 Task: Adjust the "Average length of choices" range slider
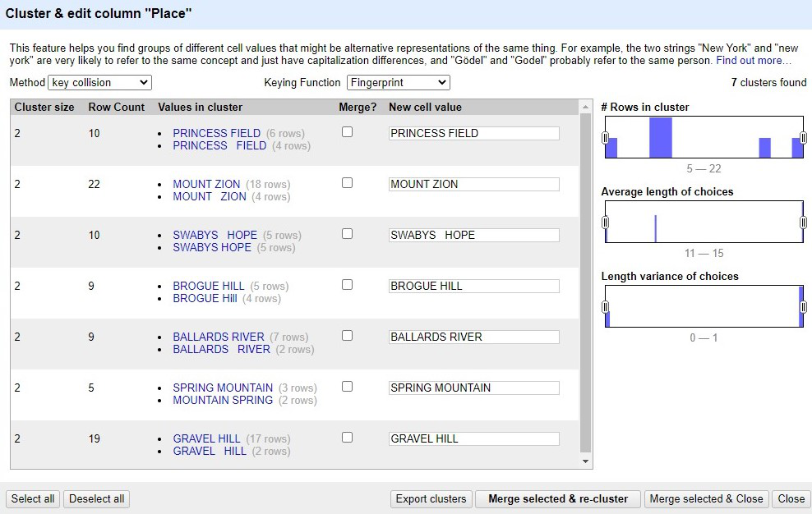[607, 222]
